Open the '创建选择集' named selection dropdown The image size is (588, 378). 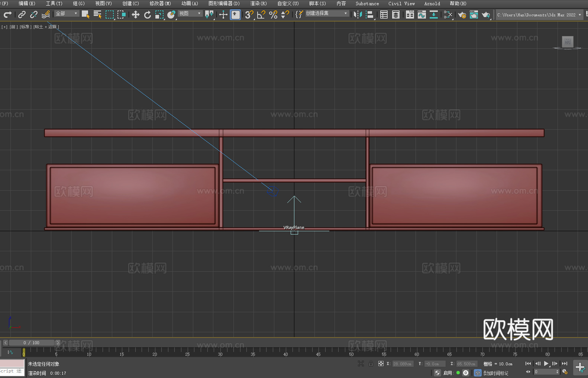(x=327, y=13)
